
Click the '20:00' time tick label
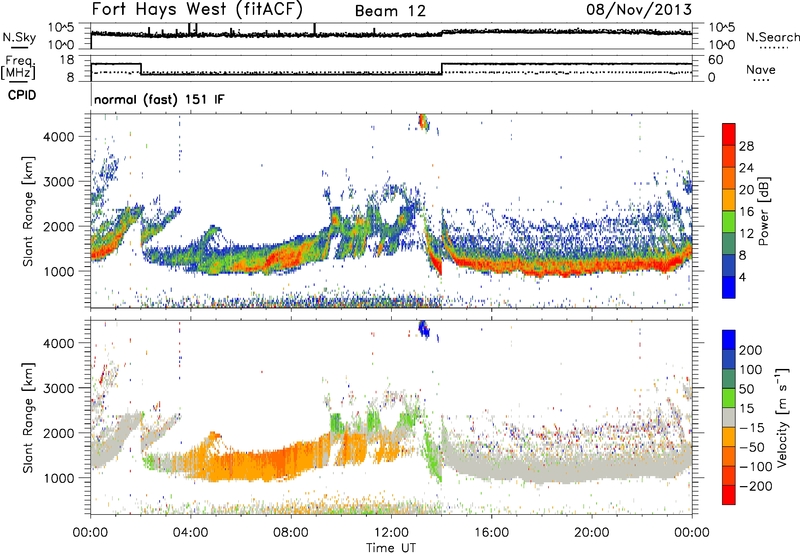click(x=591, y=533)
